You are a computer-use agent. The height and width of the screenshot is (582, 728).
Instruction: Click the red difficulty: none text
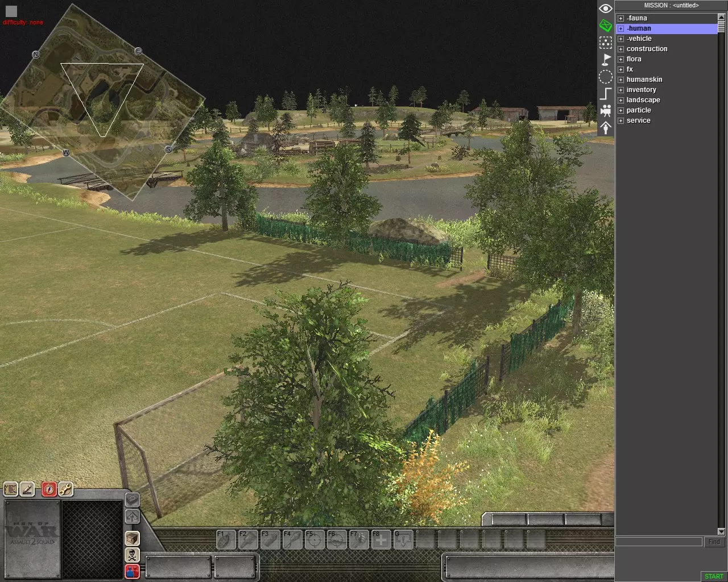click(23, 23)
